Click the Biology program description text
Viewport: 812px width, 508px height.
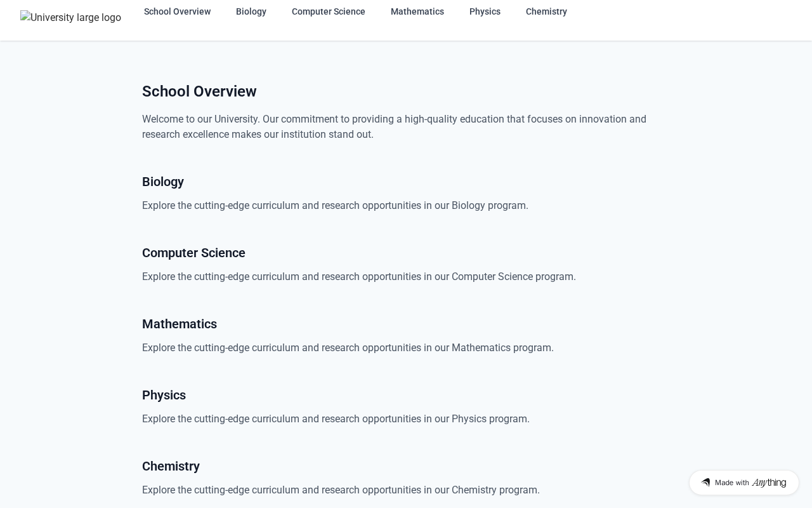tap(335, 206)
